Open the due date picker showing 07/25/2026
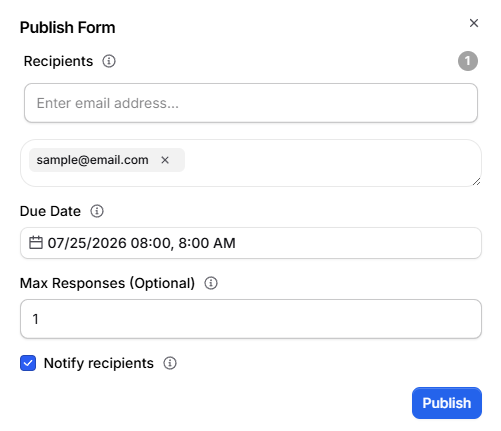The width and height of the screenshot is (501, 431). (x=251, y=243)
